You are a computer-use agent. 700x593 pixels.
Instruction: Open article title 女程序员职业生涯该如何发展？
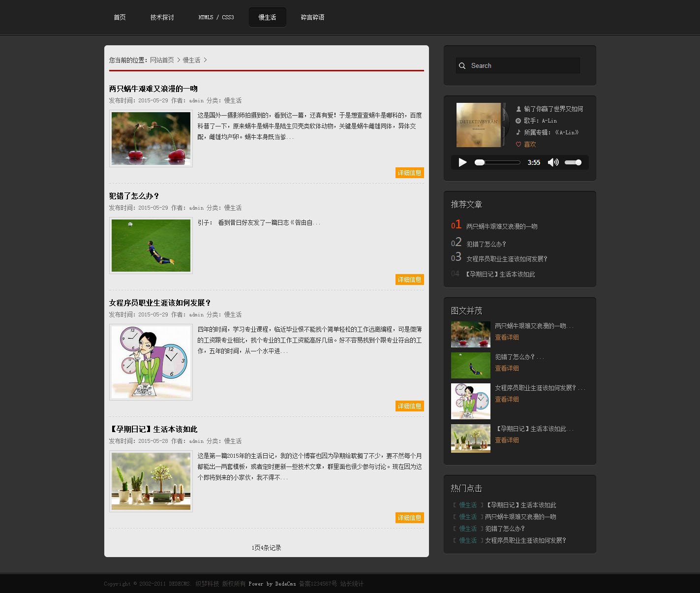pyautogui.click(x=160, y=303)
